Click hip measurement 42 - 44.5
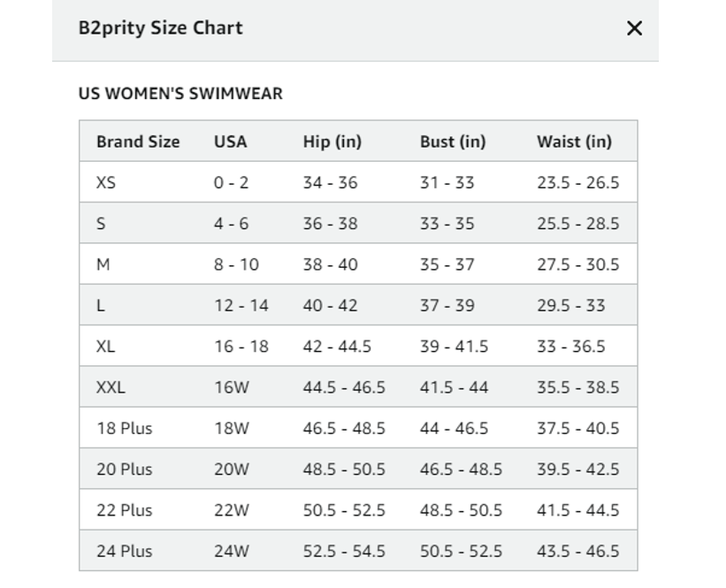726x588 pixels. (337, 347)
